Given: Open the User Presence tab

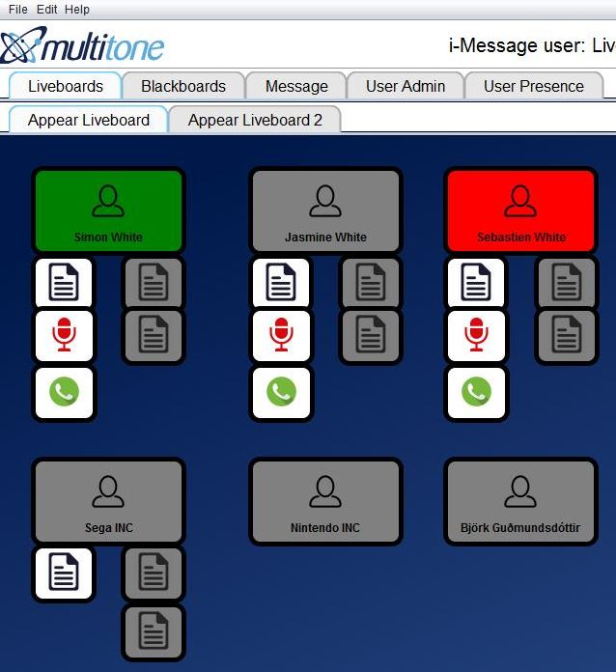Looking at the screenshot, I should [x=534, y=86].
